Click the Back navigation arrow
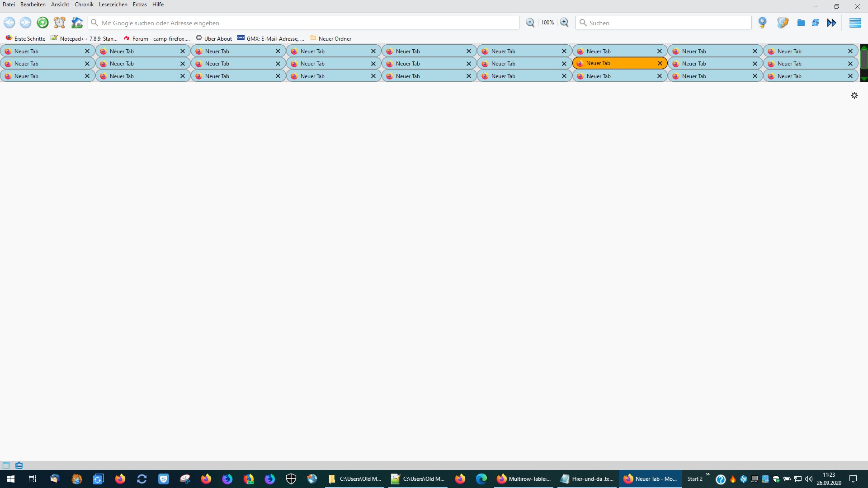The image size is (868, 488). [x=9, y=23]
